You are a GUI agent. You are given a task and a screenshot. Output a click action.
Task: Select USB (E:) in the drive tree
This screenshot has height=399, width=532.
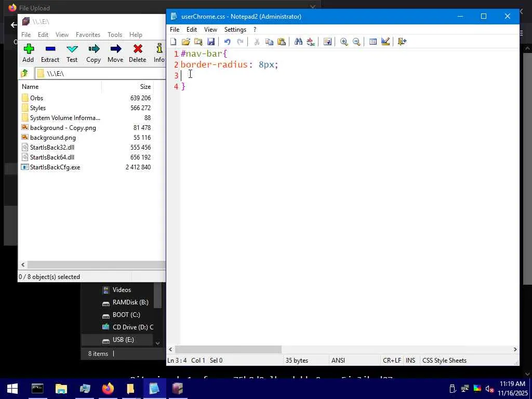(123, 340)
